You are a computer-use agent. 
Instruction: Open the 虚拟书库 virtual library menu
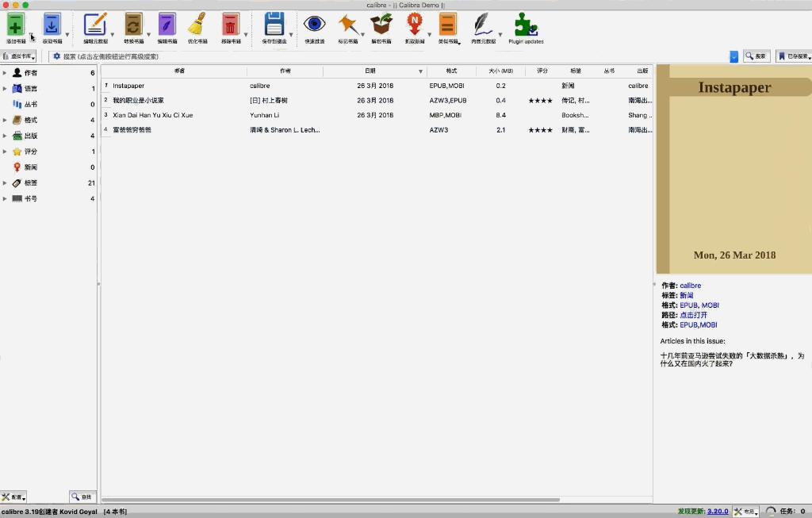(19, 56)
